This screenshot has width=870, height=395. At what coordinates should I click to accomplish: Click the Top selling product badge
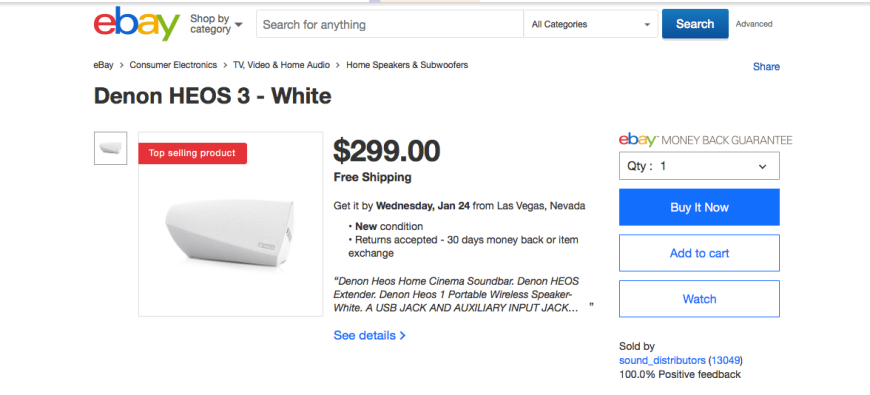pos(193,153)
